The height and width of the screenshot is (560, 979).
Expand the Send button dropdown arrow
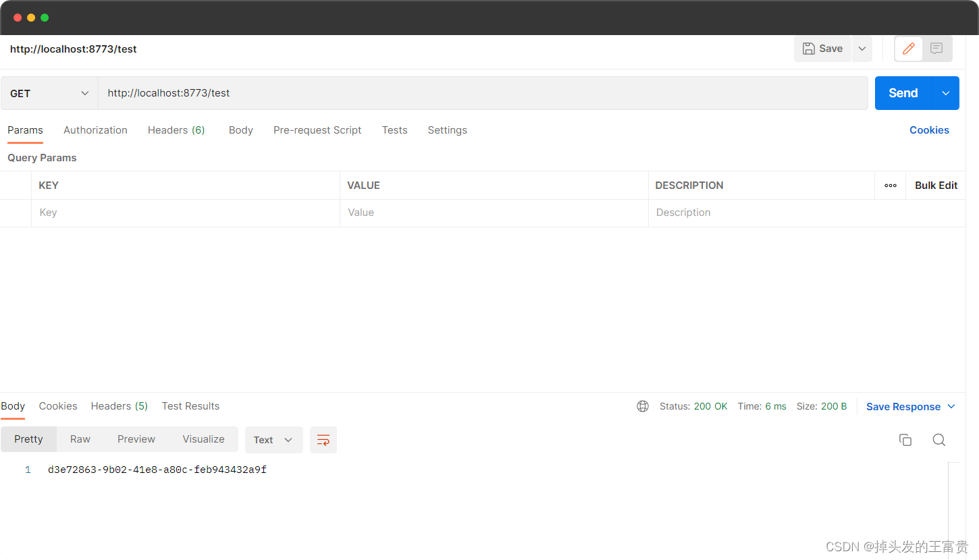point(946,93)
